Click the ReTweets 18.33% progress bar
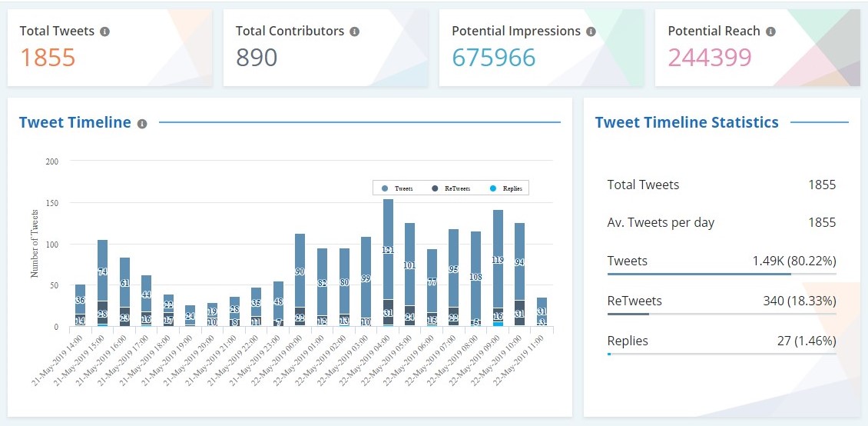Image resolution: width=868 pixels, height=426 pixels. point(721,313)
